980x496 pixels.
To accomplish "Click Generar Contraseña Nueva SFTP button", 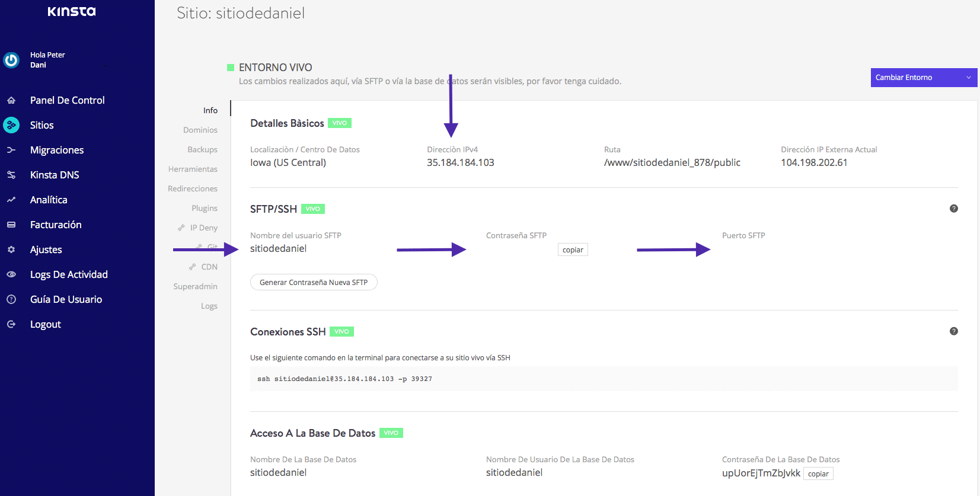I will click(314, 282).
